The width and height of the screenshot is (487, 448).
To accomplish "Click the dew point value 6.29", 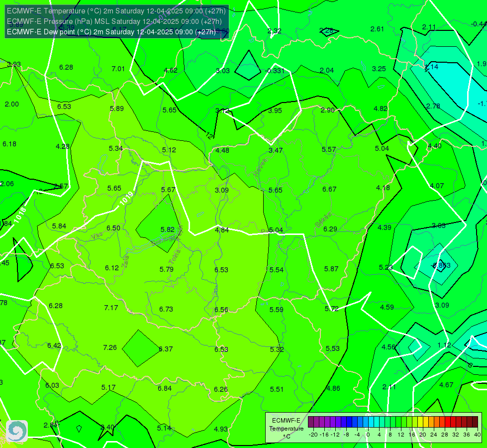I will 330,229.
